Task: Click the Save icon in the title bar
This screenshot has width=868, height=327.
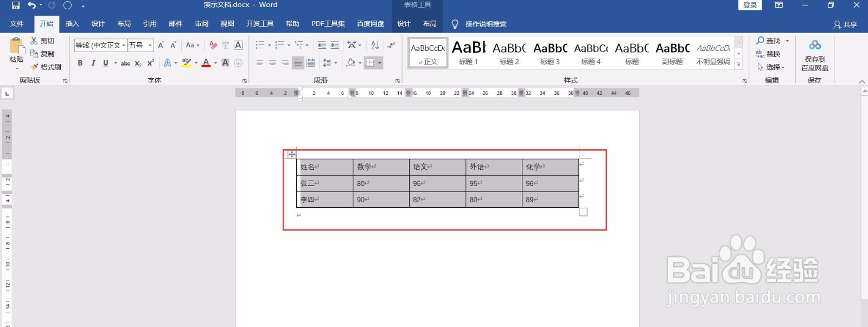Action: [x=16, y=5]
